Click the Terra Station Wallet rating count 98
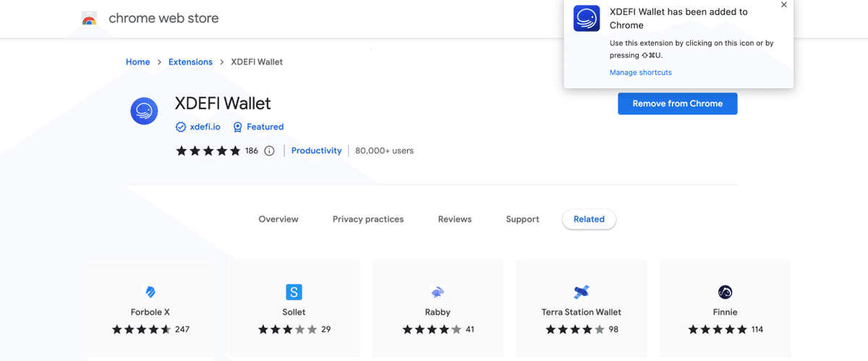 (613, 329)
